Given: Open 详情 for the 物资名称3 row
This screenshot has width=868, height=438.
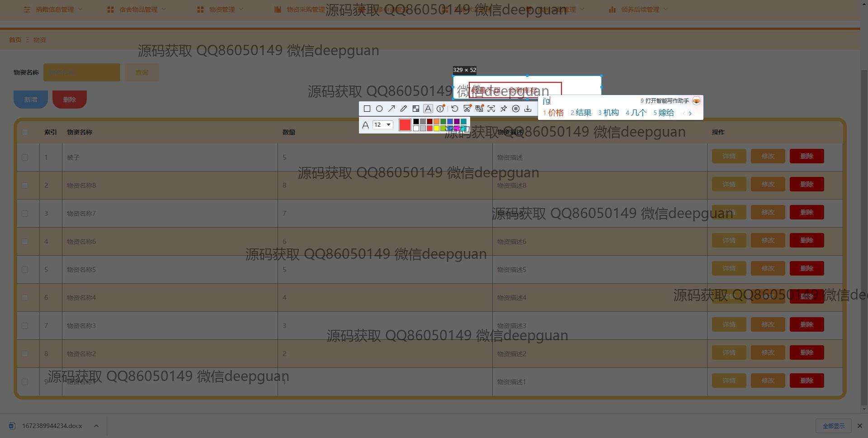Looking at the screenshot, I should pos(729,324).
